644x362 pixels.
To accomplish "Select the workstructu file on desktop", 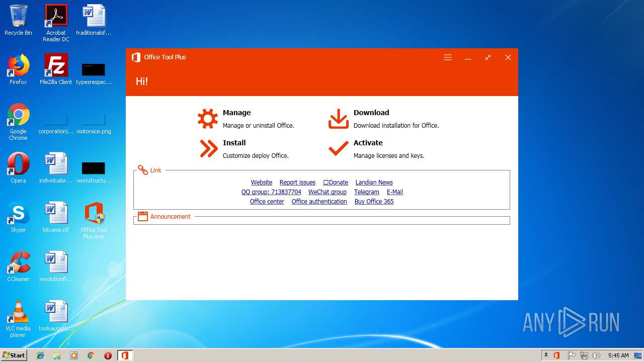I will (x=94, y=171).
